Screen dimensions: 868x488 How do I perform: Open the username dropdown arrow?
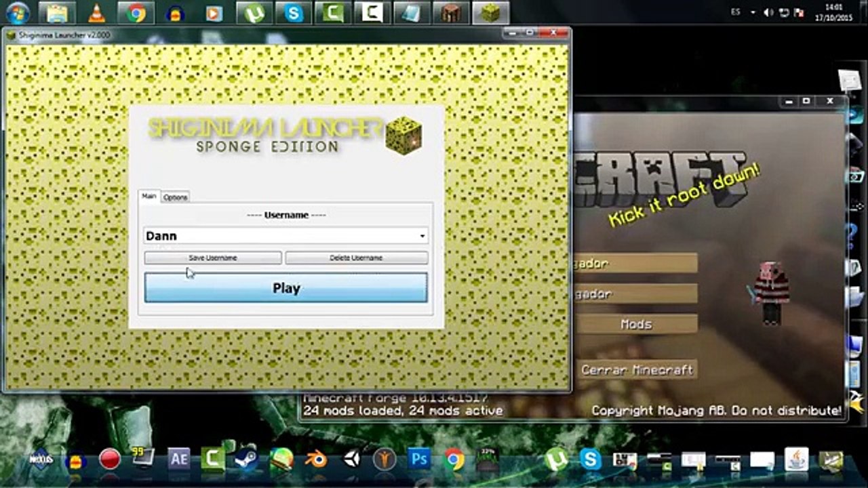(422, 236)
